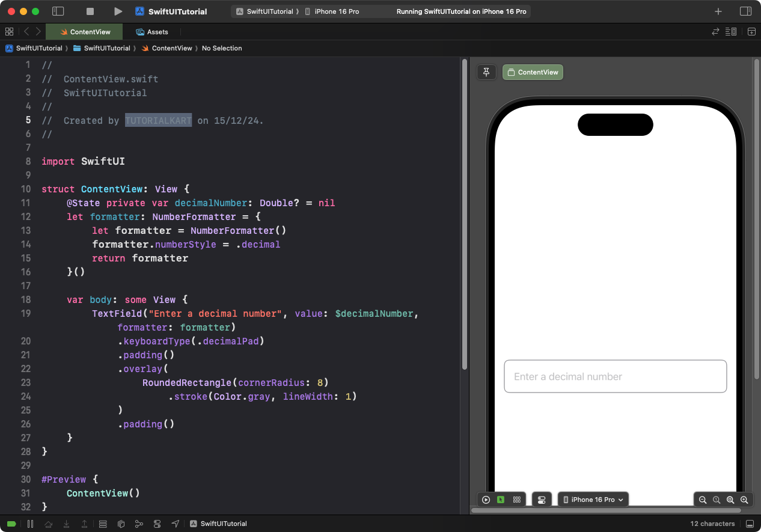Viewport: 761px width, 532px height.
Task: Click the Location simulation icon in debug bar
Action: pyautogui.click(x=175, y=524)
